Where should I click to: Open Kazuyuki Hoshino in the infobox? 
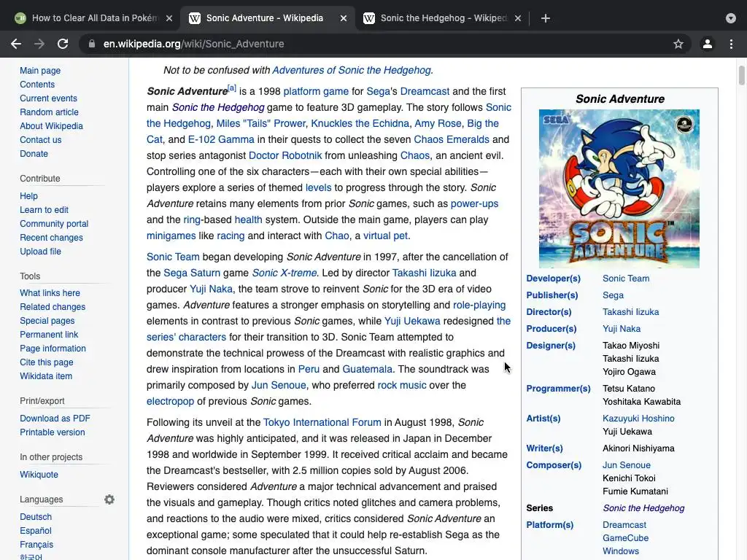coord(638,419)
